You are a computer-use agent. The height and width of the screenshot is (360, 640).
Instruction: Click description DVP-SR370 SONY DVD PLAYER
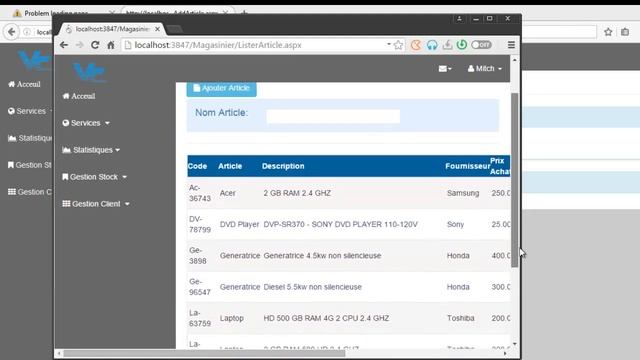[x=340, y=224]
